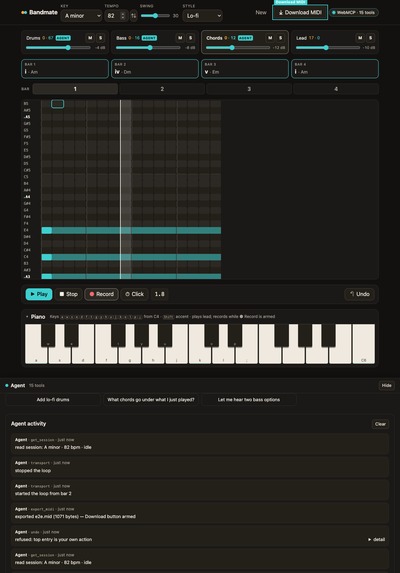Mute the Chords track
This screenshot has height=573, width=400.
(270, 38)
